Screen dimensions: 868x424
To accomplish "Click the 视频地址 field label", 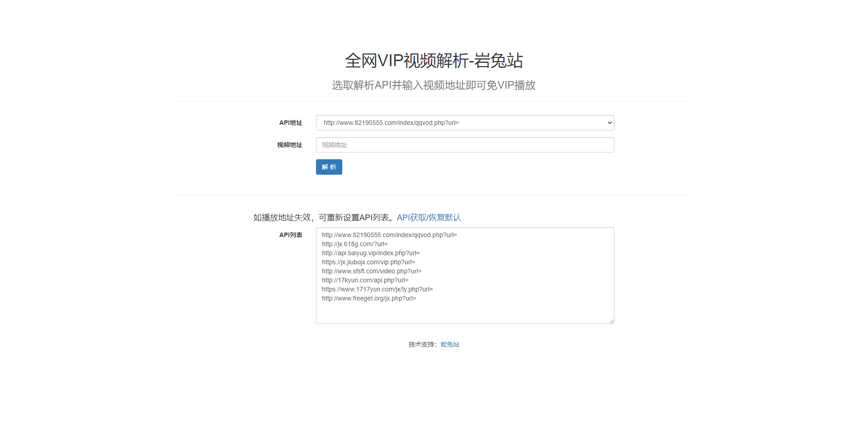I will [x=290, y=145].
